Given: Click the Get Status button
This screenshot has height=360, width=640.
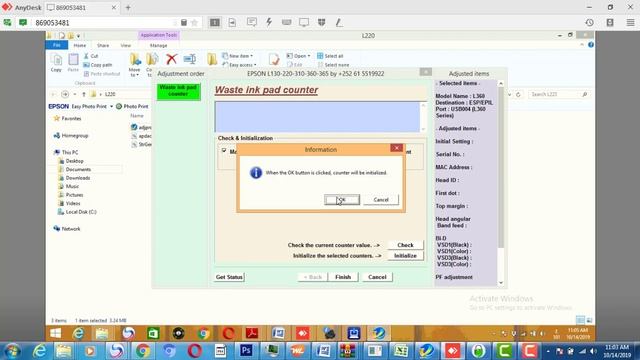Looking at the screenshot, I should (229, 277).
